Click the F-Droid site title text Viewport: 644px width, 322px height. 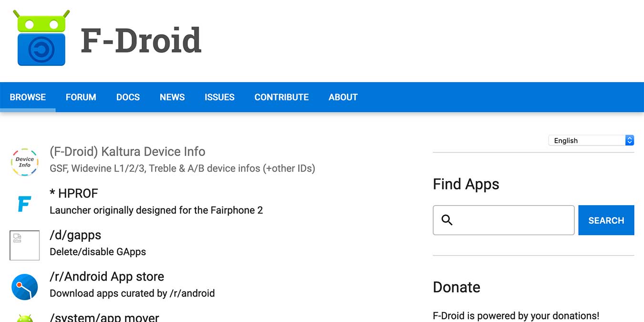coord(141,41)
